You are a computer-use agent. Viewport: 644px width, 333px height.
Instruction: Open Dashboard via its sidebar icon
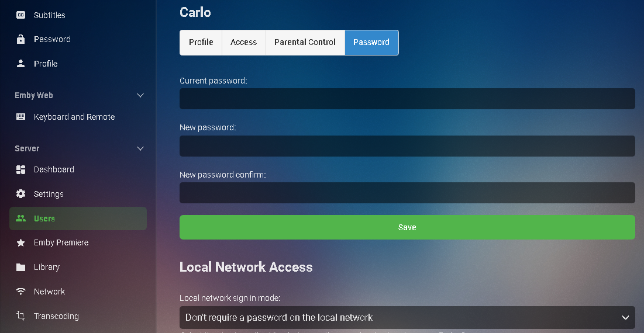(x=21, y=169)
